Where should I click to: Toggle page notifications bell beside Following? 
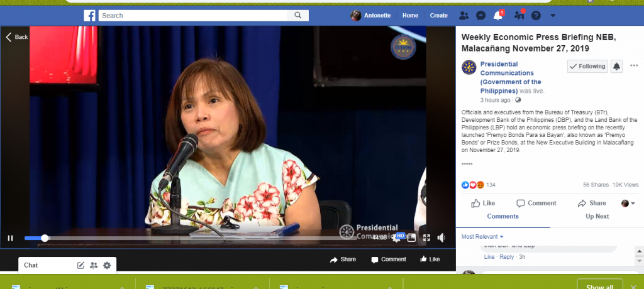[x=616, y=66]
